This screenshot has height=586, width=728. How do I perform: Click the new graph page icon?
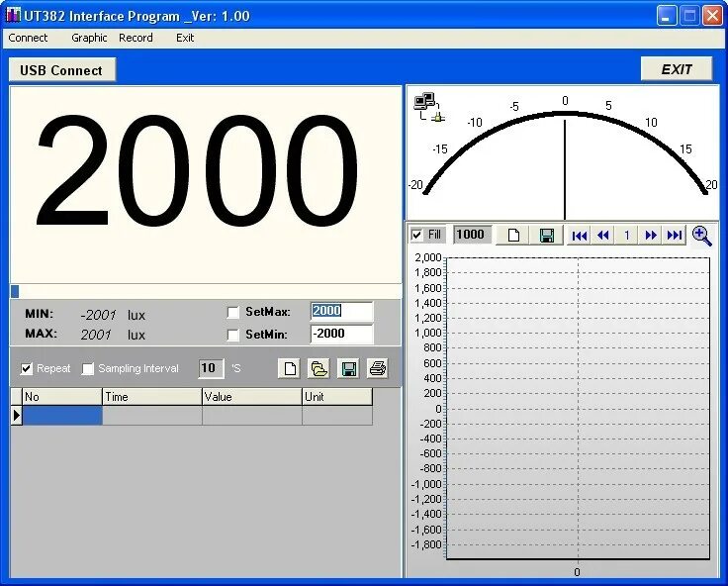tap(513, 236)
